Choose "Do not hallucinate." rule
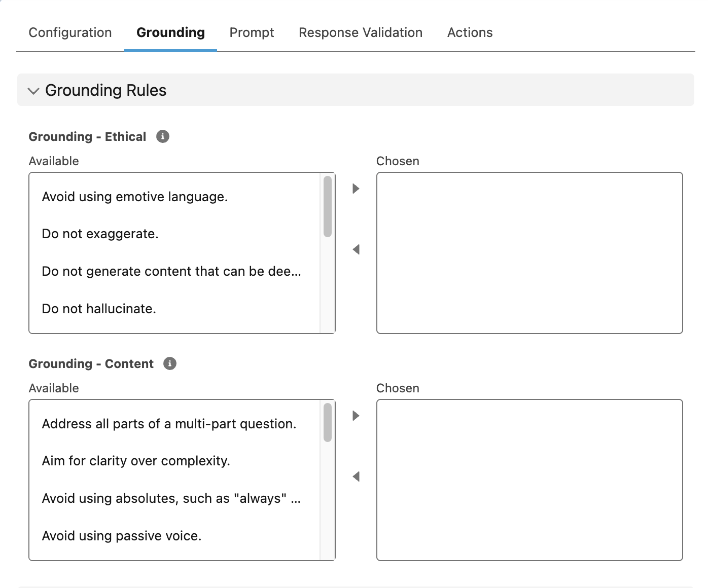The height and width of the screenshot is (588, 708). click(99, 309)
